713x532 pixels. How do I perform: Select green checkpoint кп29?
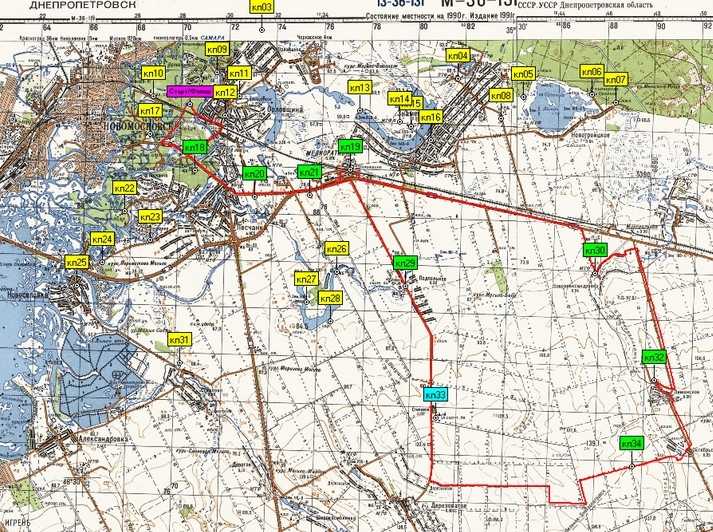coord(405,263)
